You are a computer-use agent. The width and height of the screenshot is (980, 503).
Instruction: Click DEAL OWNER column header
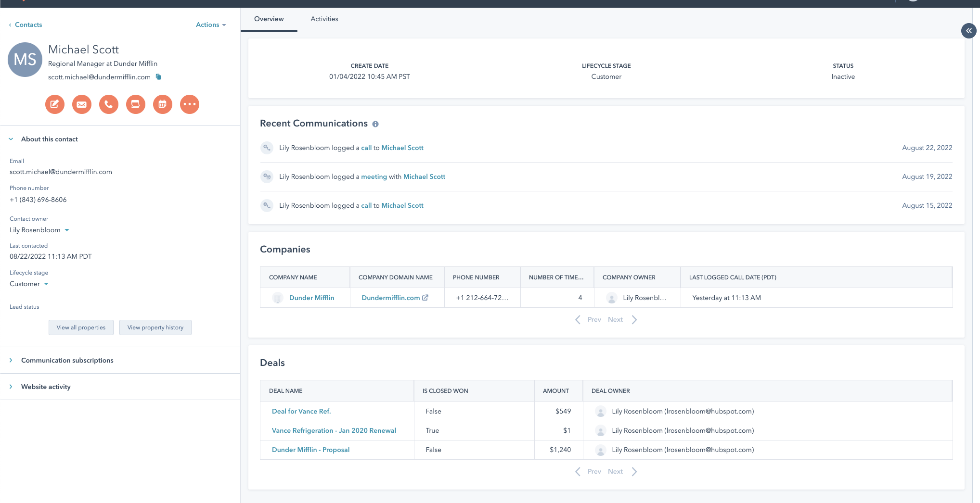(767, 391)
